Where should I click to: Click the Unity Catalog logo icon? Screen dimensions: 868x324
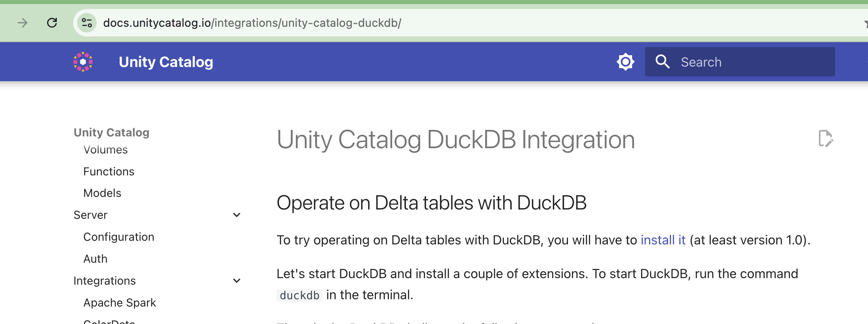[x=83, y=61]
